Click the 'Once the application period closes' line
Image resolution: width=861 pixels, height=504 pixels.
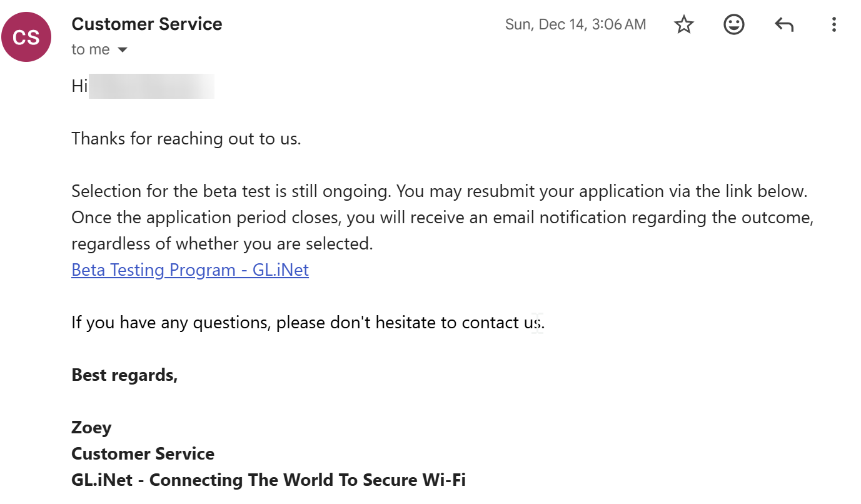click(442, 218)
